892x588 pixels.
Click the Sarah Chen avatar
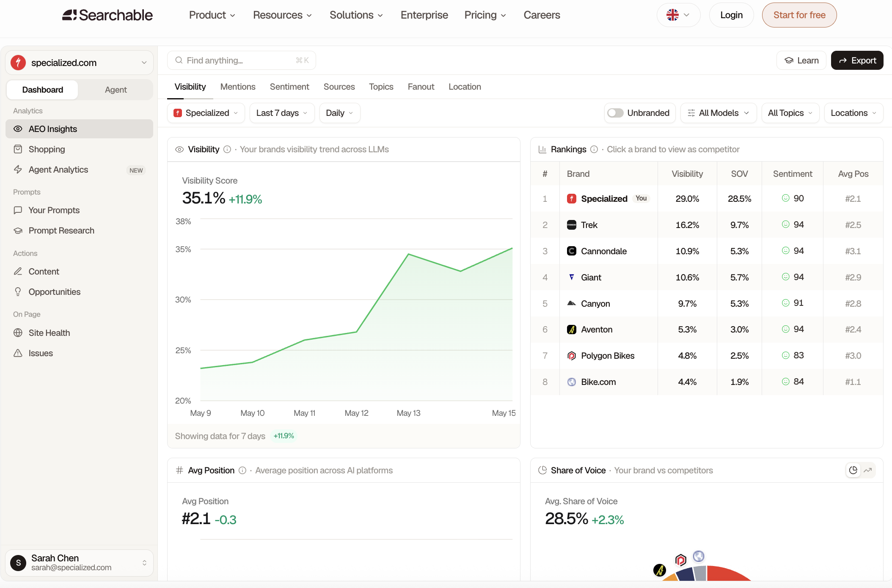point(18,563)
